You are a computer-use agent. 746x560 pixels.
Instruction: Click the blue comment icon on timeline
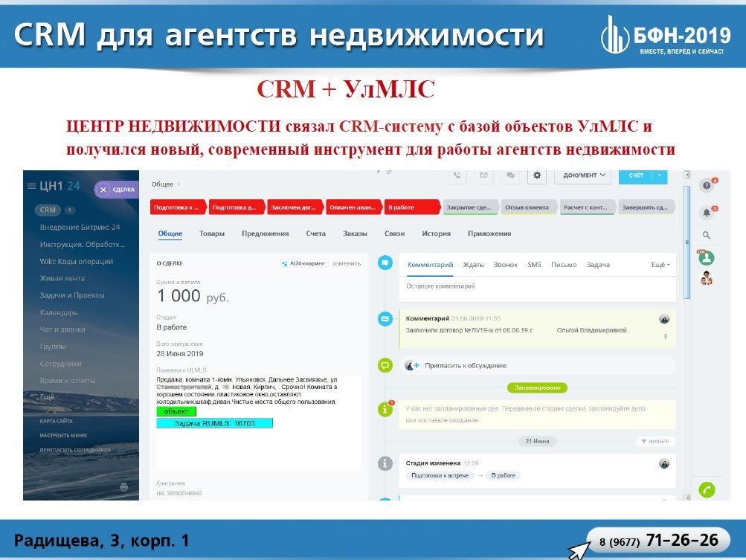click(x=385, y=263)
